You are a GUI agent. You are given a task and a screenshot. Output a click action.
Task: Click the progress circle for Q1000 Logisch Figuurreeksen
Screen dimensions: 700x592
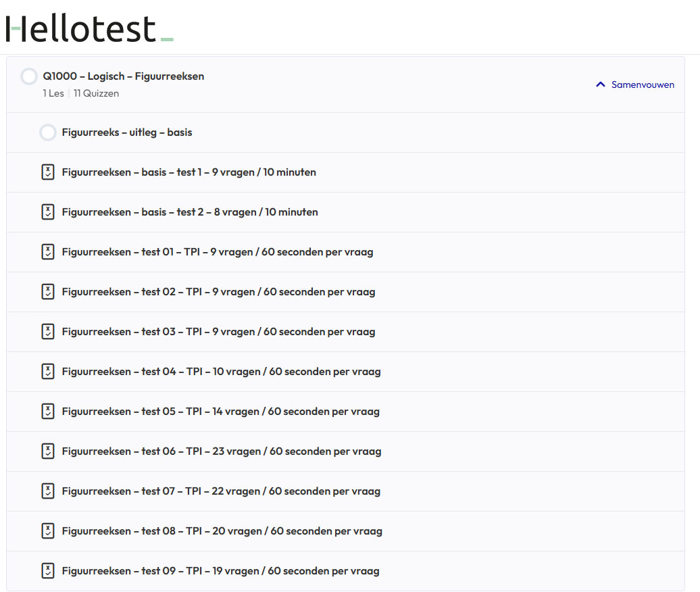tap(29, 76)
